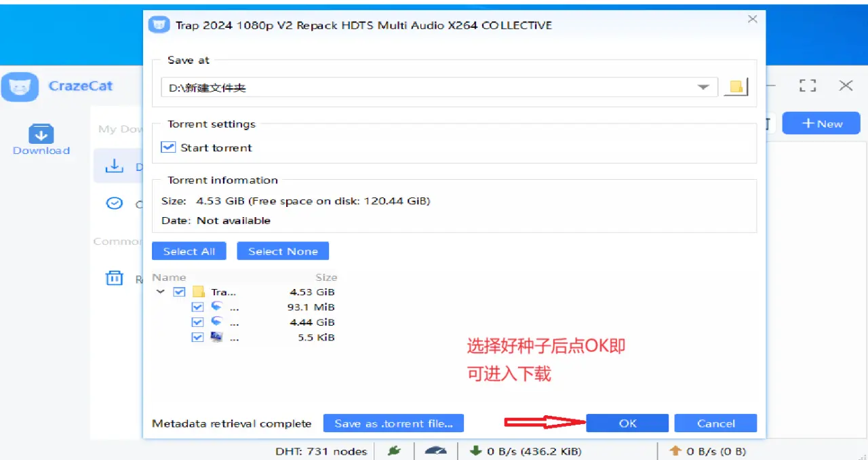Click the orange upload speed arrow

tap(675, 451)
